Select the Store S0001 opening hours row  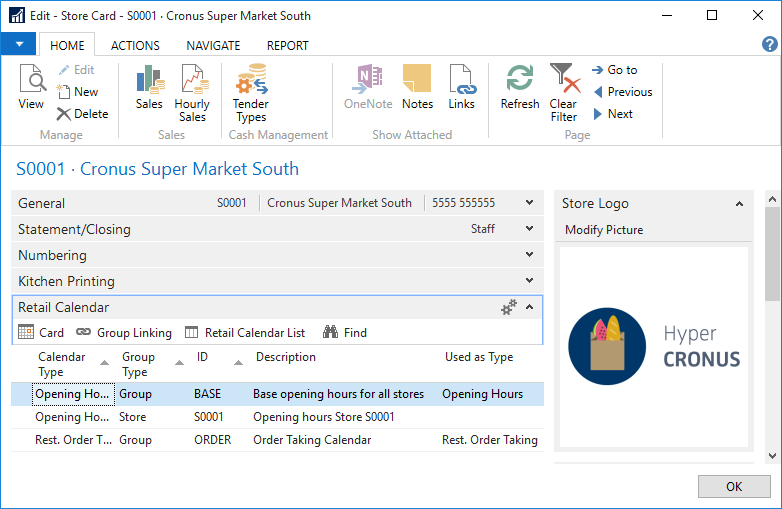(323, 417)
